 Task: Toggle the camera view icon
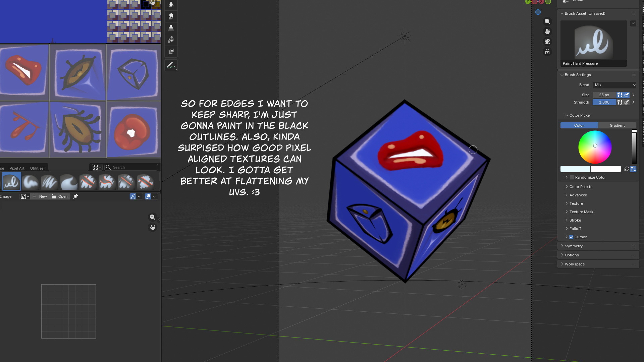tap(547, 42)
